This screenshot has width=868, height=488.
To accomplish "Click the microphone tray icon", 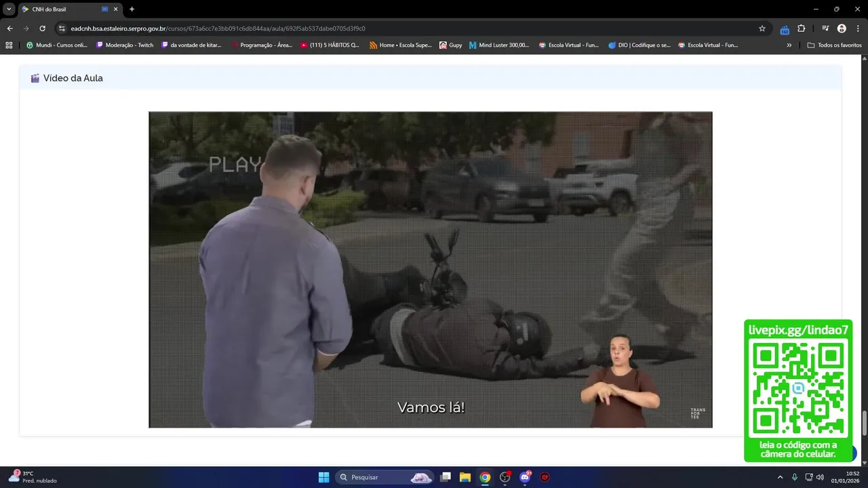I will [x=795, y=477].
